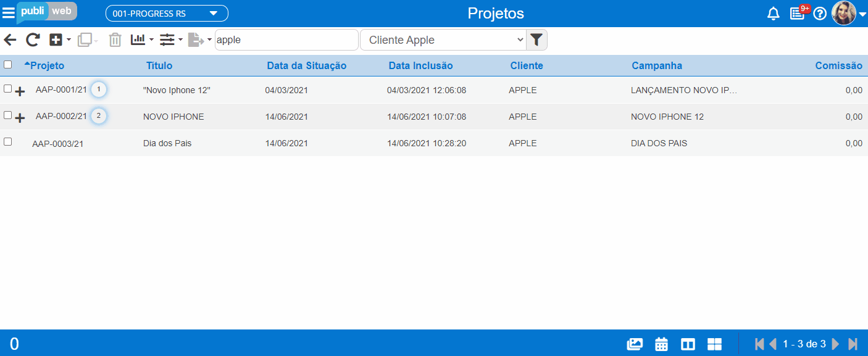Click campaign DIA DOS PAIS

(x=659, y=143)
